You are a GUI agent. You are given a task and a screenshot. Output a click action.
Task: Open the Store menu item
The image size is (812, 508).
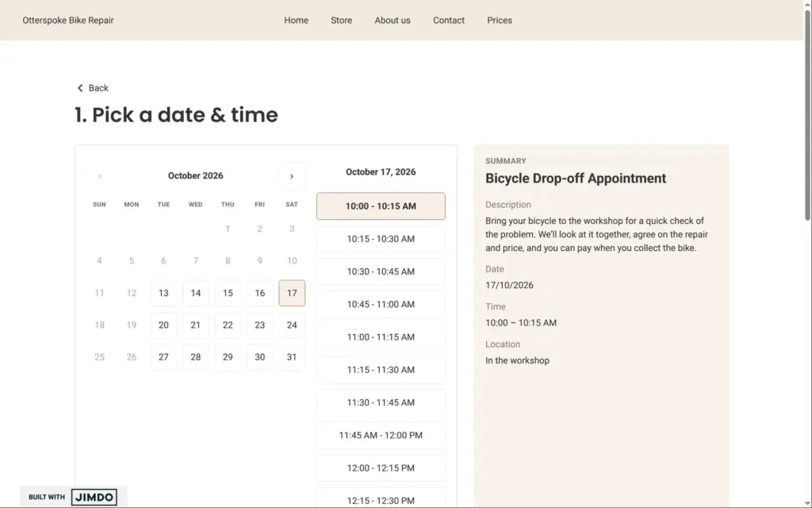pos(341,20)
